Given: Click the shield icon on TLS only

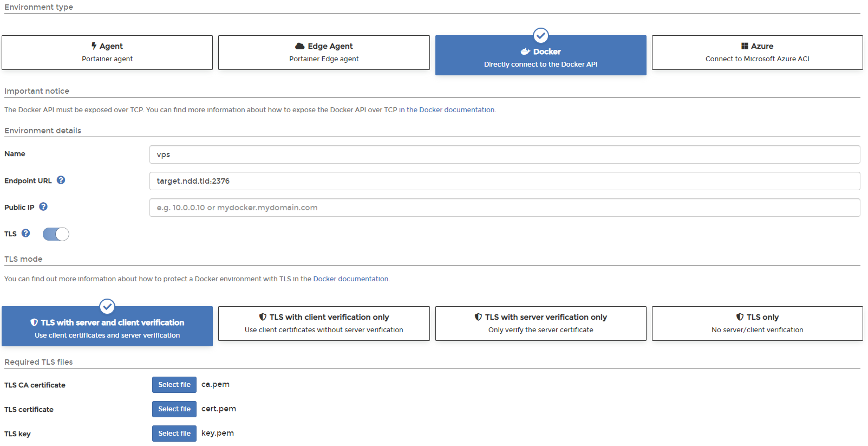Looking at the screenshot, I should tap(740, 317).
